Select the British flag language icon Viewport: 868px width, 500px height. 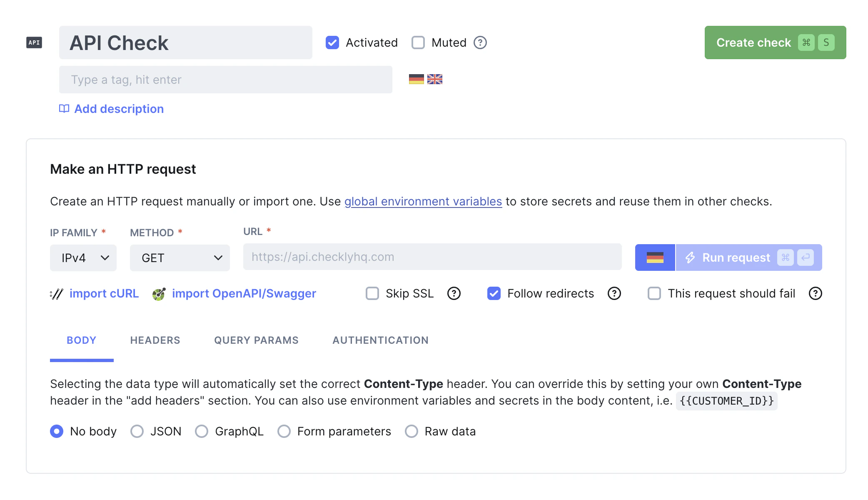(434, 79)
